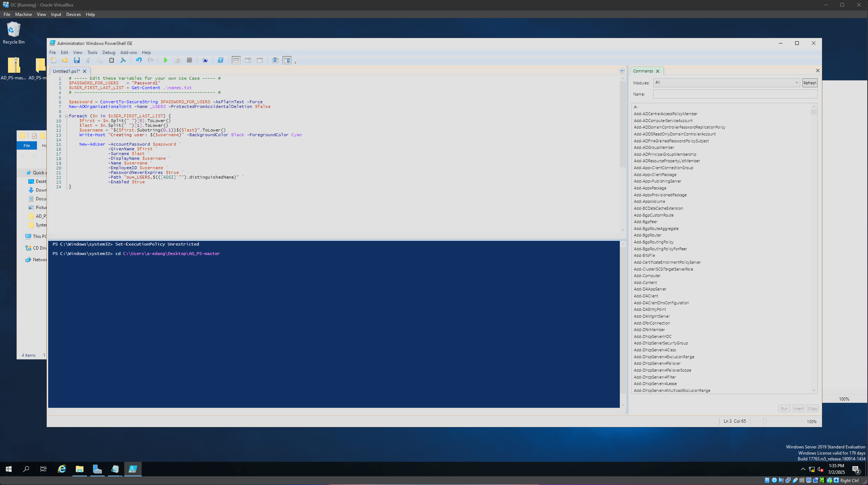Select Add-Computer in the commands list

point(647,276)
